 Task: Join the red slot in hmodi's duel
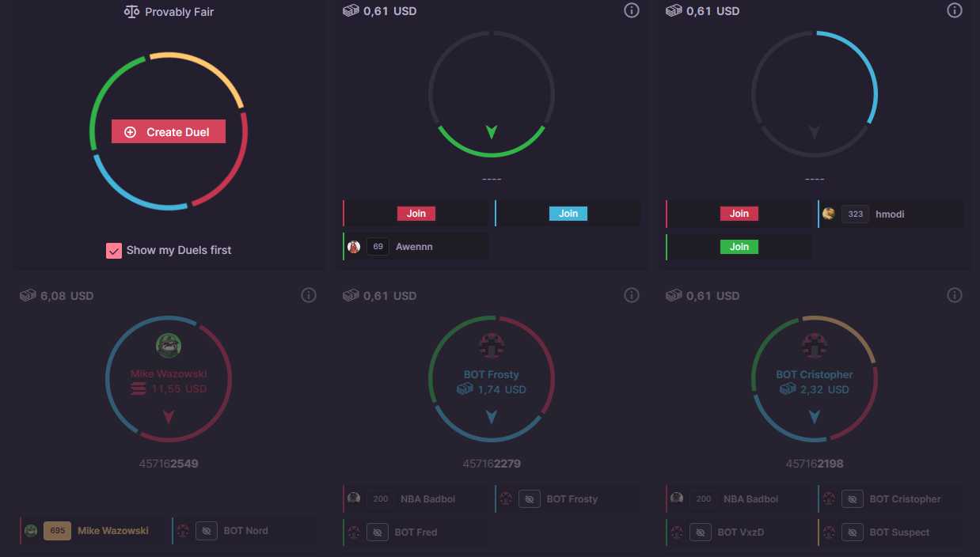739,214
